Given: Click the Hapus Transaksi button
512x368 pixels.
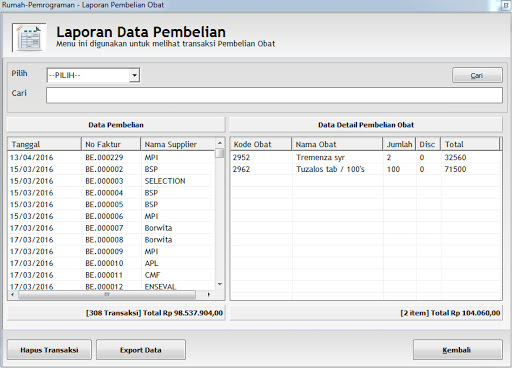Looking at the screenshot, I should pos(49,350).
